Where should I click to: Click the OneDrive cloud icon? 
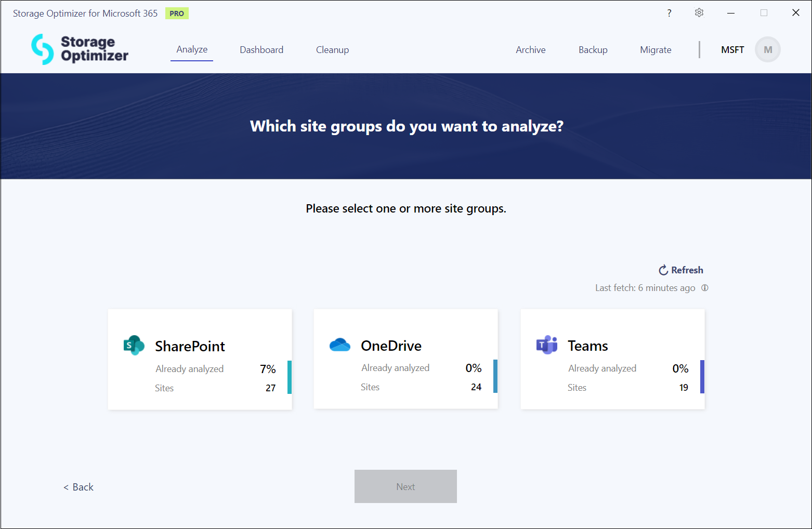[x=340, y=345]
